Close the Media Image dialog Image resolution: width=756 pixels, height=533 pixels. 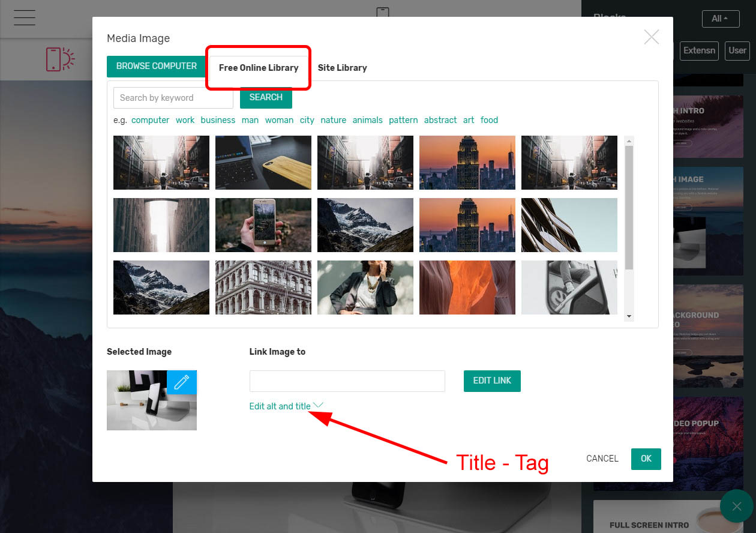pos(652,37)
